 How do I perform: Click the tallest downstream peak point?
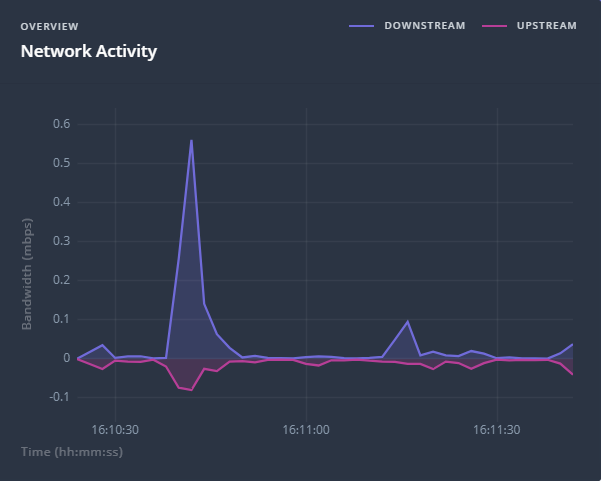point(191,140)
